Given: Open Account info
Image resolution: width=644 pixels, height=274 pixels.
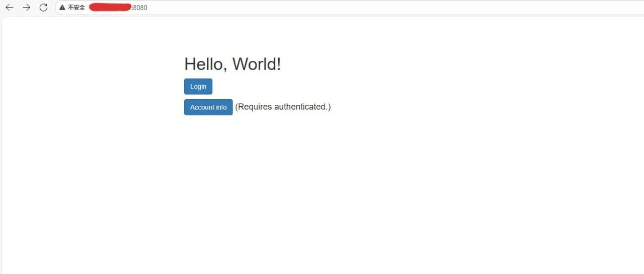Looking at the screenshot, I should tap(208, 107).
